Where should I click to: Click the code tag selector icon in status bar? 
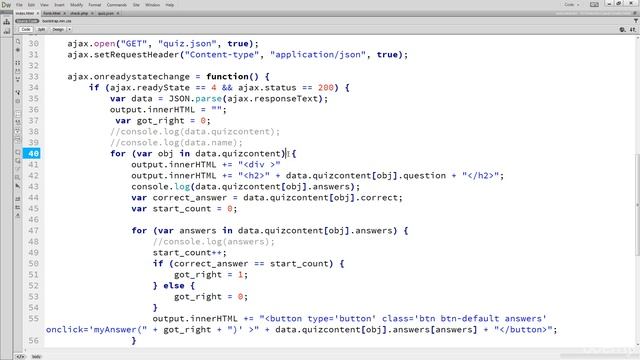pos(20,357)
